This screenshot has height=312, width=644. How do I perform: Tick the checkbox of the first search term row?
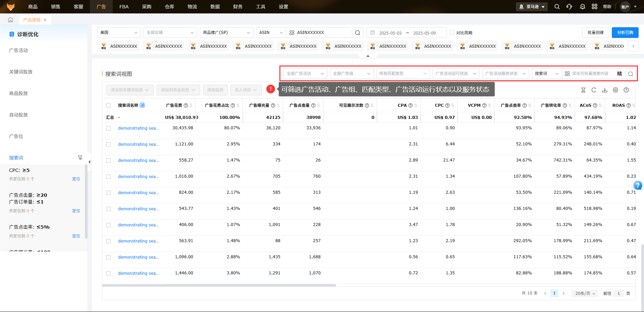(108, 128)
